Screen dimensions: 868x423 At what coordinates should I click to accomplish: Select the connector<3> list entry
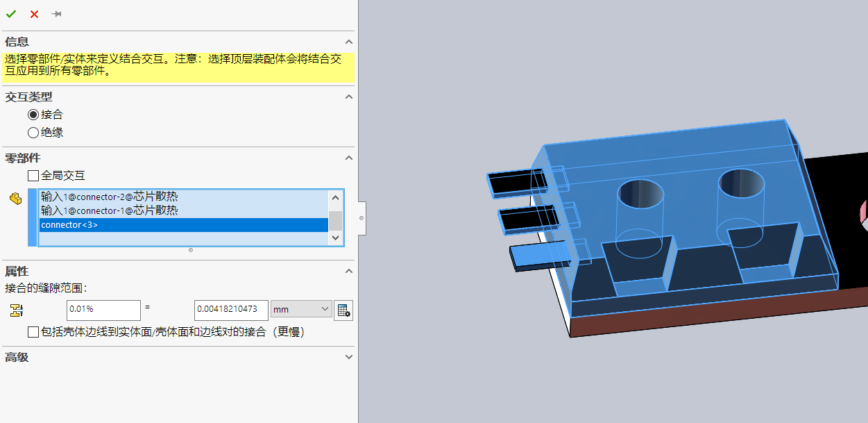coord(183,225)
